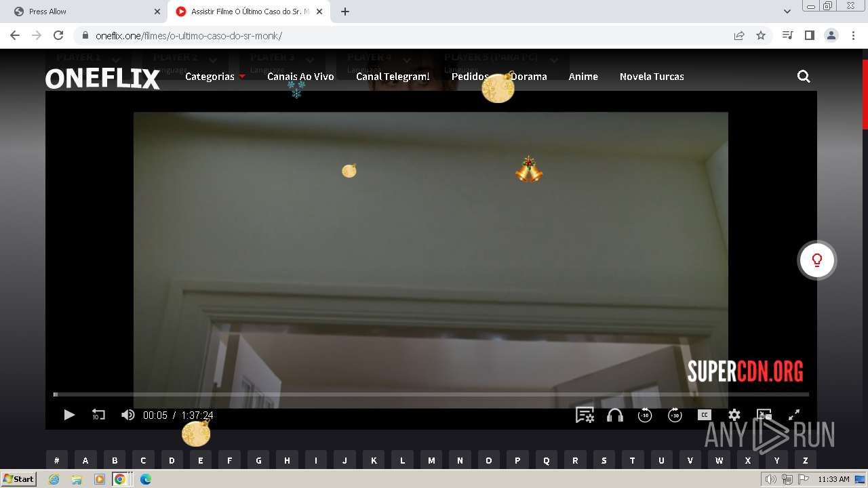
Task: Open player settings gear
Action: (734, 415)
